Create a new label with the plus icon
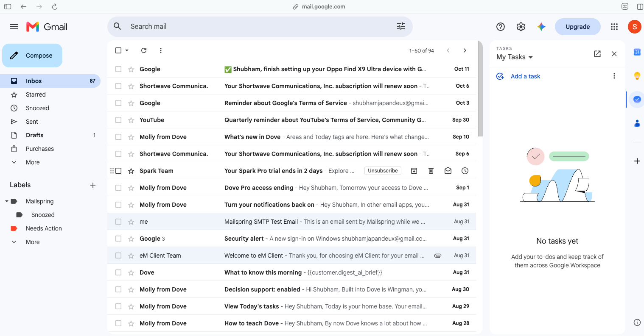The width and height of the screenshot is (644, 336). [93, 185]
